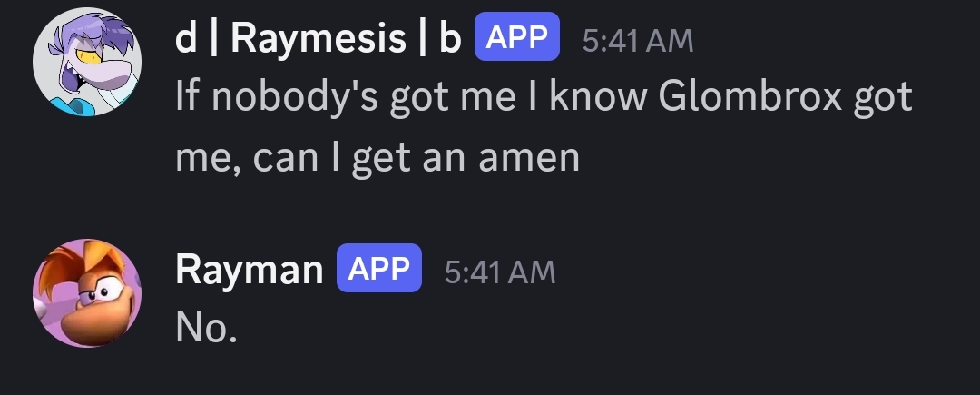Image resolution: width=980 pixels, height=395 pixels.
Task: Click the APP badge next to Rayman
Action: click(x=379, y=268)
